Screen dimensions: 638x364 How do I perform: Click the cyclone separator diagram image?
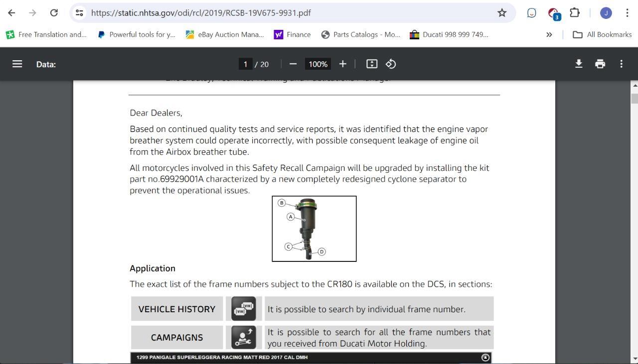tap(314, 229)
